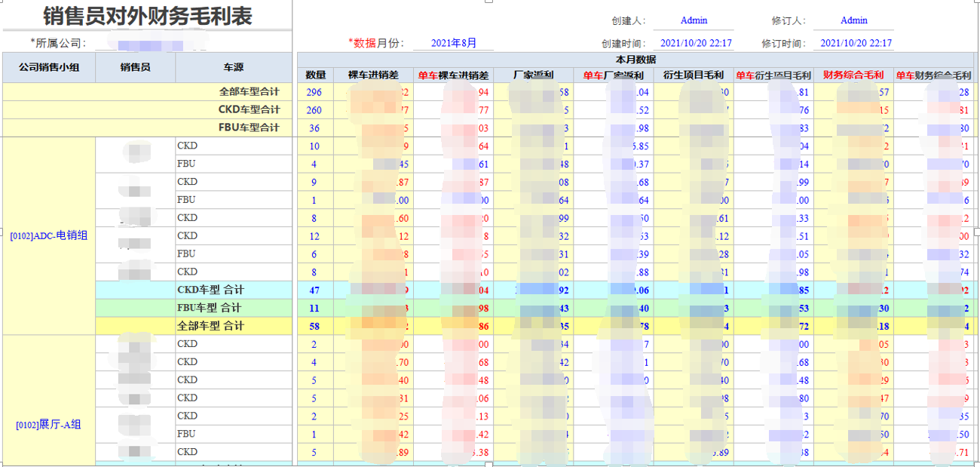This screenshot has height=467, width=980.
Task: Click the 所属公司 company input field
Action: click(x=151, y=44)
